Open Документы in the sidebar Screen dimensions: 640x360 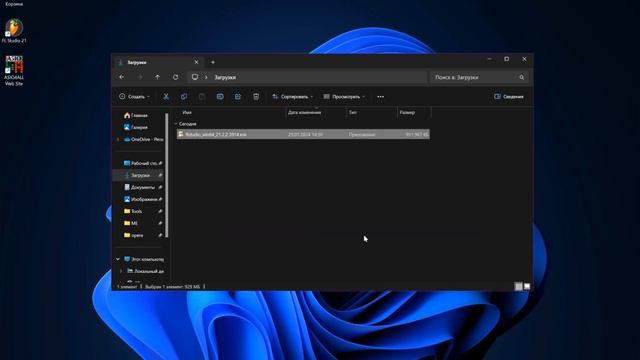tap(140, 187)
